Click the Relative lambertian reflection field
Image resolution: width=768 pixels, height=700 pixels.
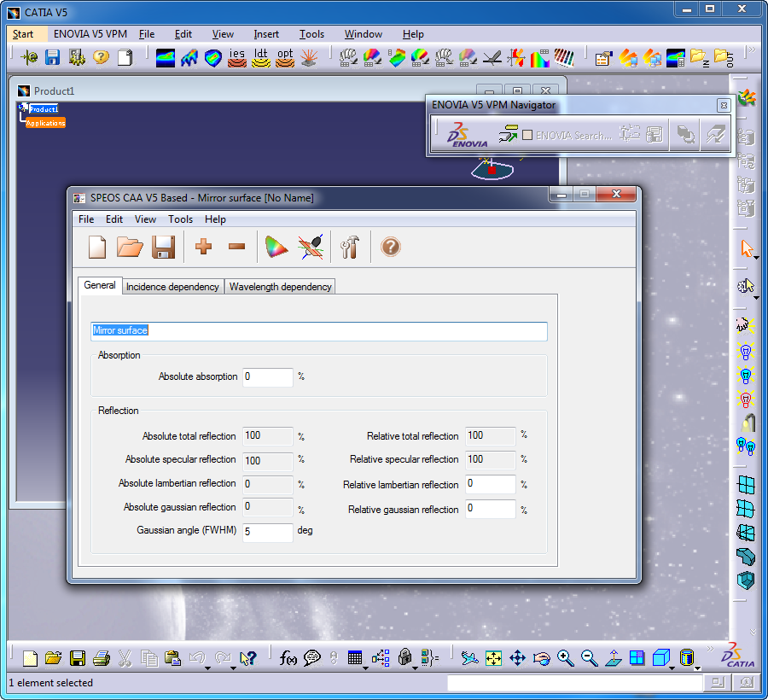pos(491,484)
